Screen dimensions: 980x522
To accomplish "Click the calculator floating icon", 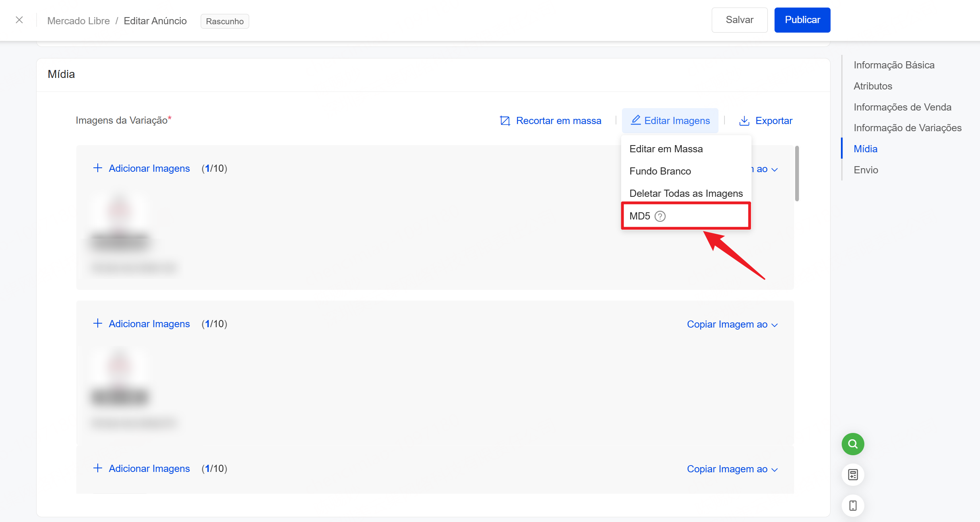I will 852,475.
